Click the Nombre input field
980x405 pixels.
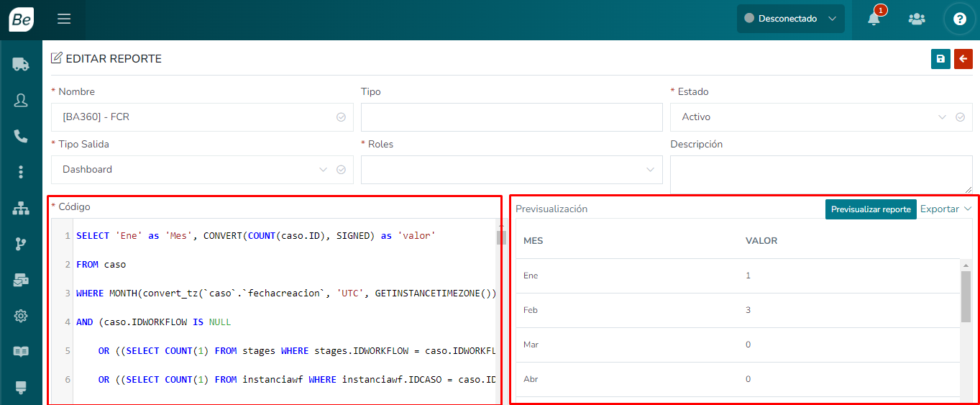[x=194, y=117]
